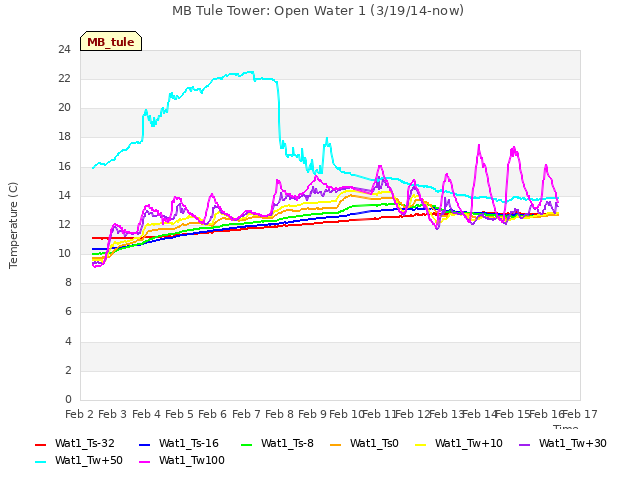Click the 8 y-axis tick label
The height and width of the screenshot is (480, 640).
pyautogui.click(x=68, y=282)
